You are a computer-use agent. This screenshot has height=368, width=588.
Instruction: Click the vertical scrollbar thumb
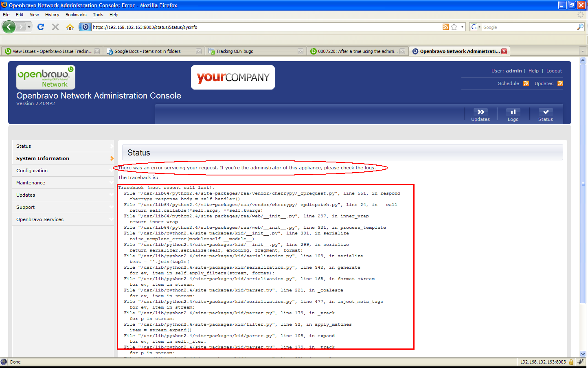(x=583, y=184)
